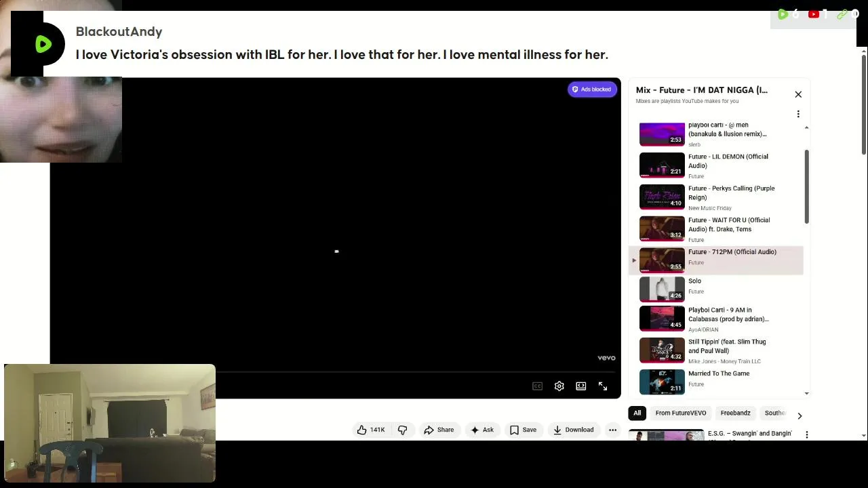The width and height of the screenshot is (868, 488).
Task: Switch to theater mode
Action: coord(581,386)
